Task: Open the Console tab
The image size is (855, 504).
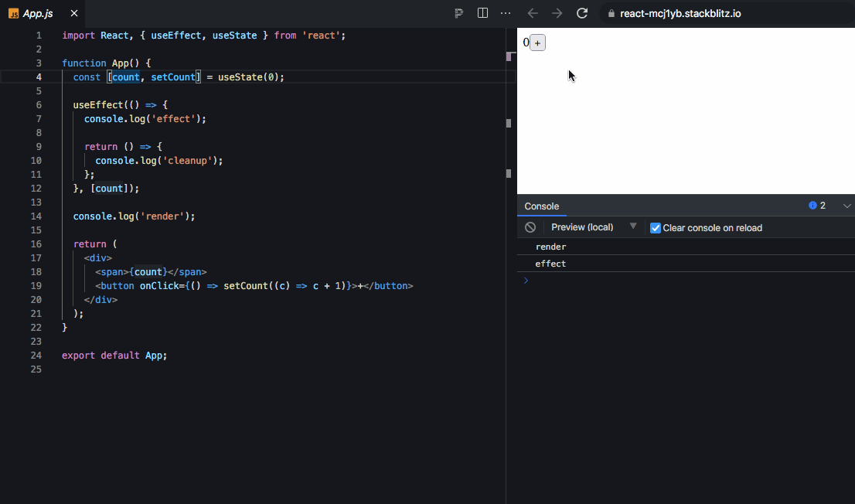Action: 541,206
